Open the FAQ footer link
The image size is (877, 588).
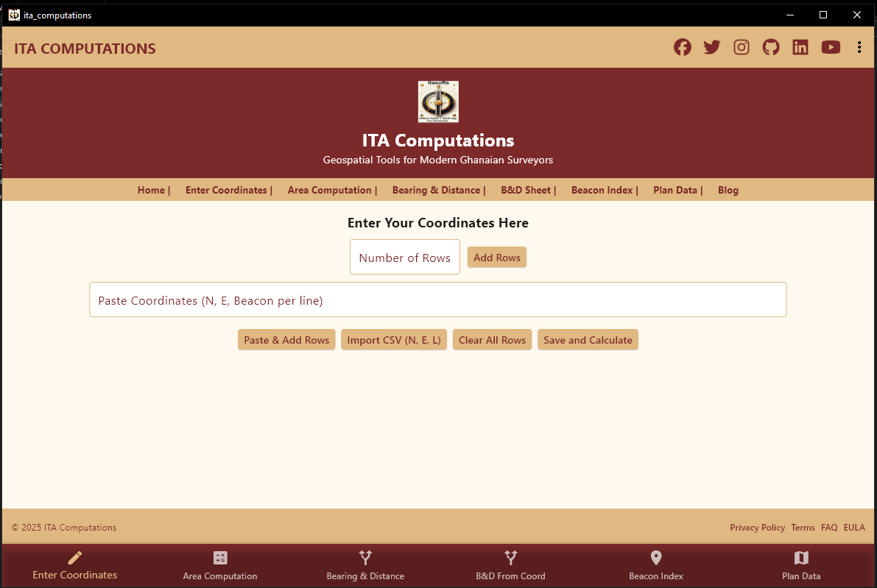coord(829,527)
